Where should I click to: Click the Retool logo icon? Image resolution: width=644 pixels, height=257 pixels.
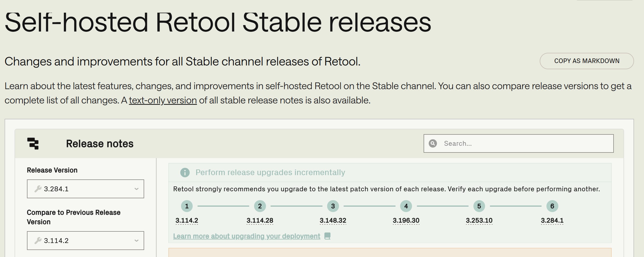[33, 143]
